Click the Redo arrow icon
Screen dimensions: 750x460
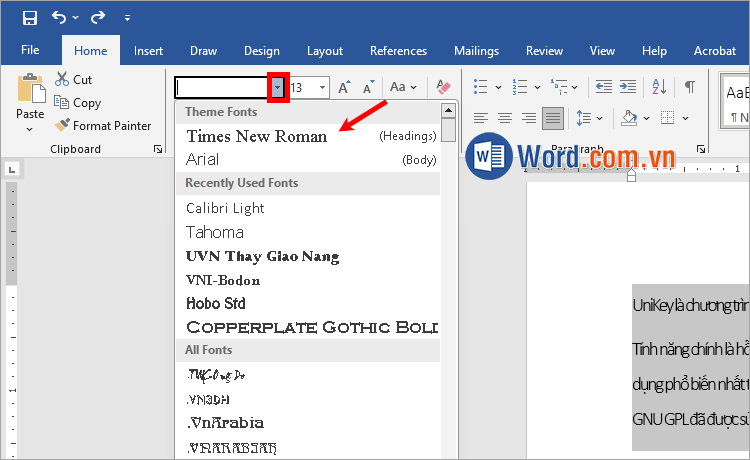pos(97,17)
